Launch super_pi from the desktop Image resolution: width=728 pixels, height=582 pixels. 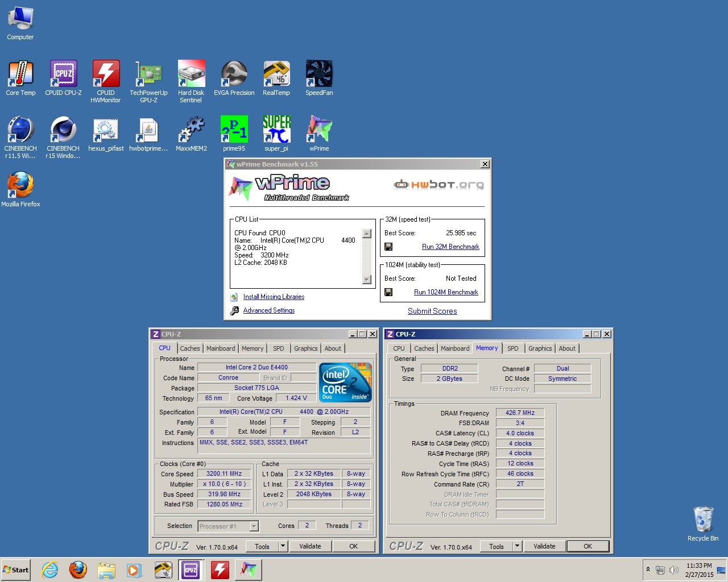[276, 135]
